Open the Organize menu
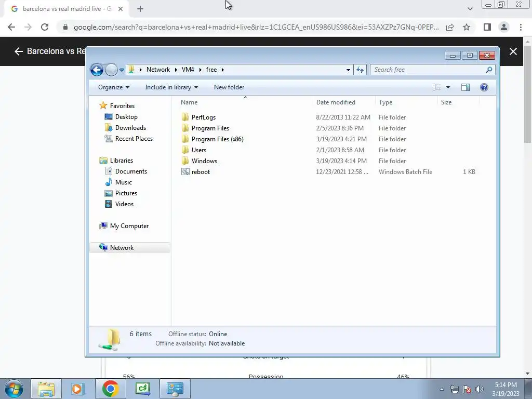This screenshot has width=532, height=399. coord(114,87)
